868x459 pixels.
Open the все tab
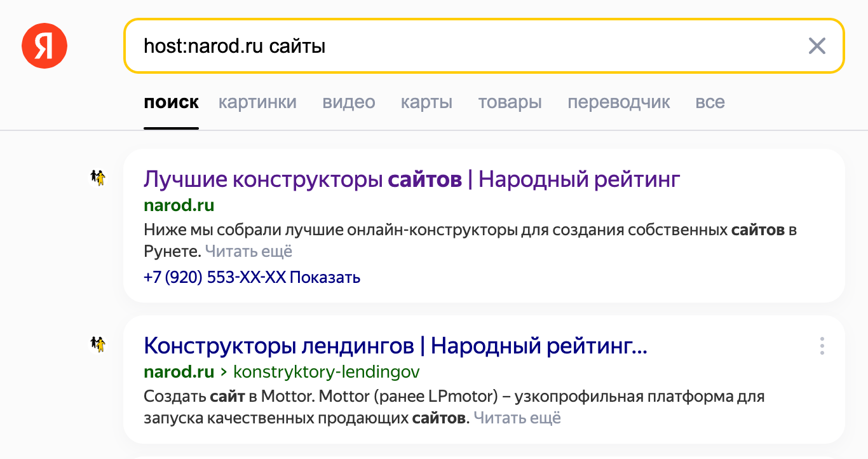pyautogui.click(x=710, y=102)
